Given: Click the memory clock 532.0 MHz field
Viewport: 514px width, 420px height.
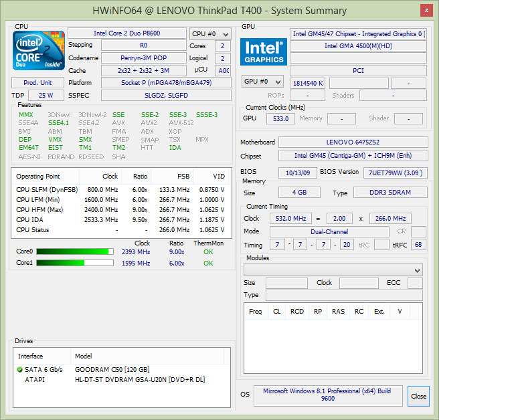Looking at the screenshot, I should 290,218.
